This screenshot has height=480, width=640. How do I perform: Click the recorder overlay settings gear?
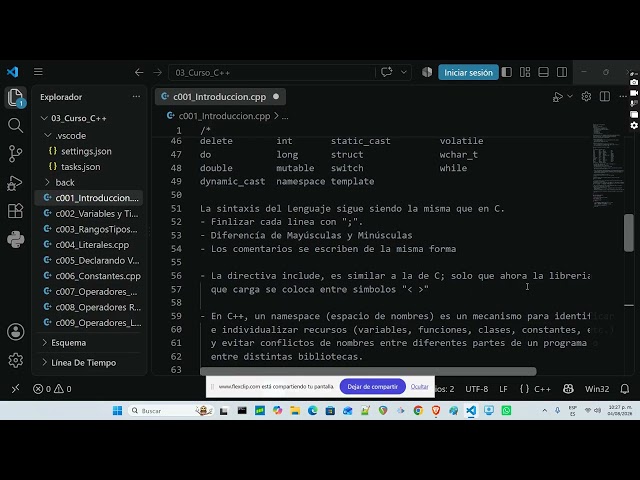[x=634, y=125]
